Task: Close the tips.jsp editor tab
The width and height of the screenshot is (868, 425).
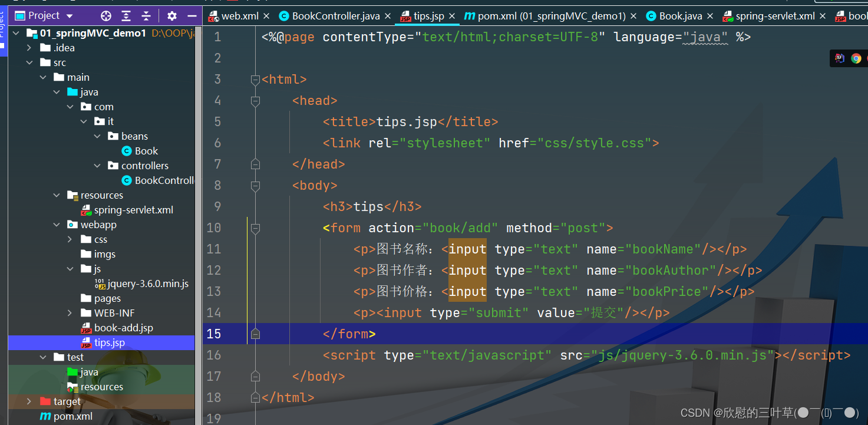Action: [x=452, y=17]
